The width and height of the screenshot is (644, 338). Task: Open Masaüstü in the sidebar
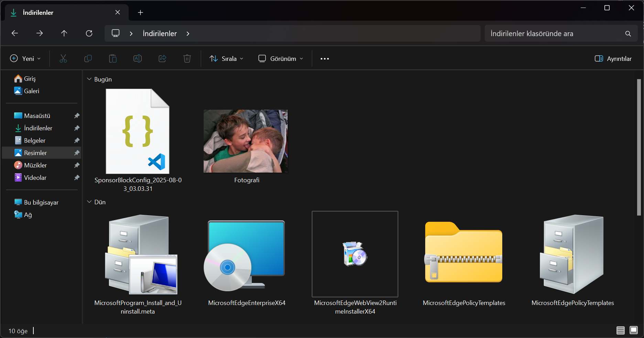click(42, 116)
